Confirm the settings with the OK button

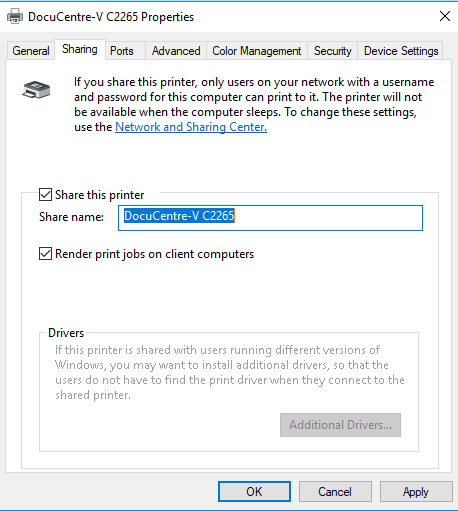click(x=254, y=492)
